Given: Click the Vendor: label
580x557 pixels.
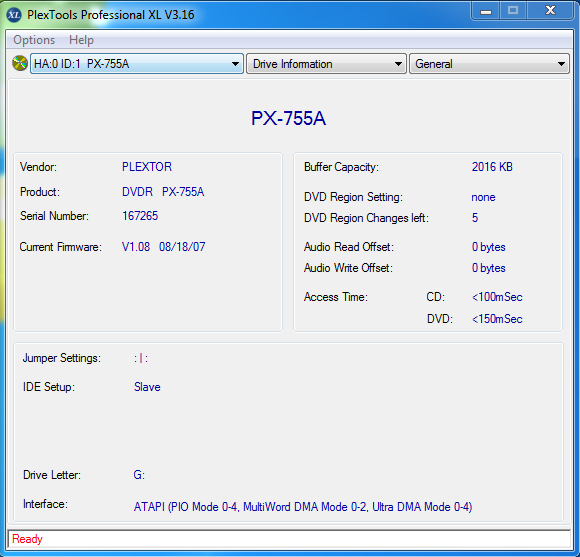Looking at the screenshot, I should [x=38, y=167].
